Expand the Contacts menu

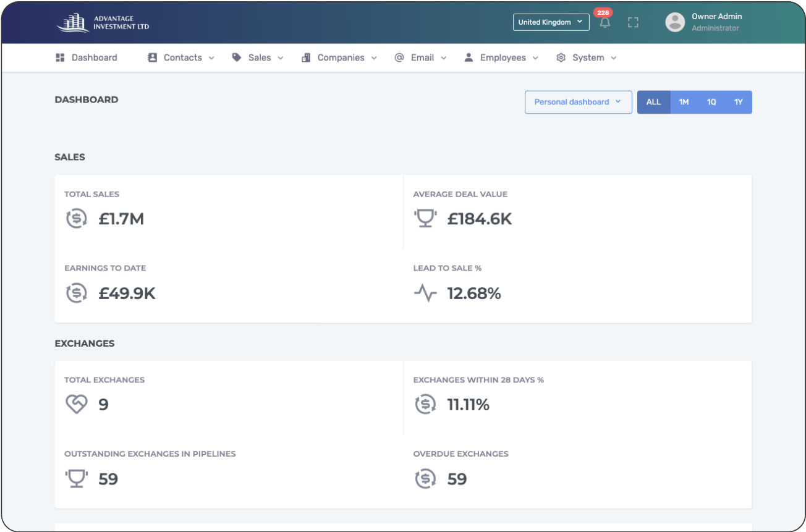coord(181,58)
